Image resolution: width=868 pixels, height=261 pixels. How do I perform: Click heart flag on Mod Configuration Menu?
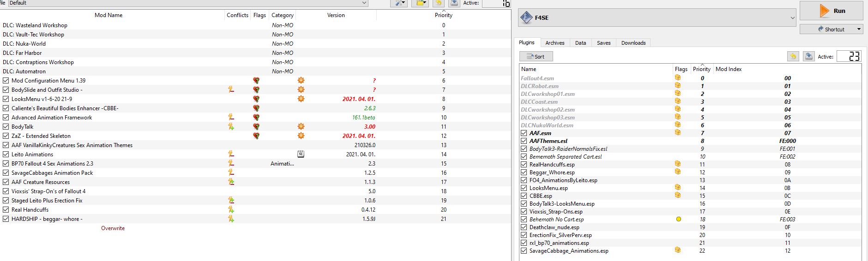pos(256,81)
